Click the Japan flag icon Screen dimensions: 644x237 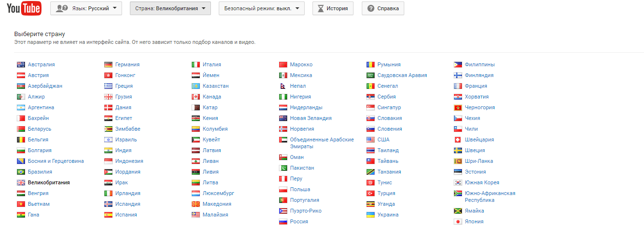pos(458,221)
